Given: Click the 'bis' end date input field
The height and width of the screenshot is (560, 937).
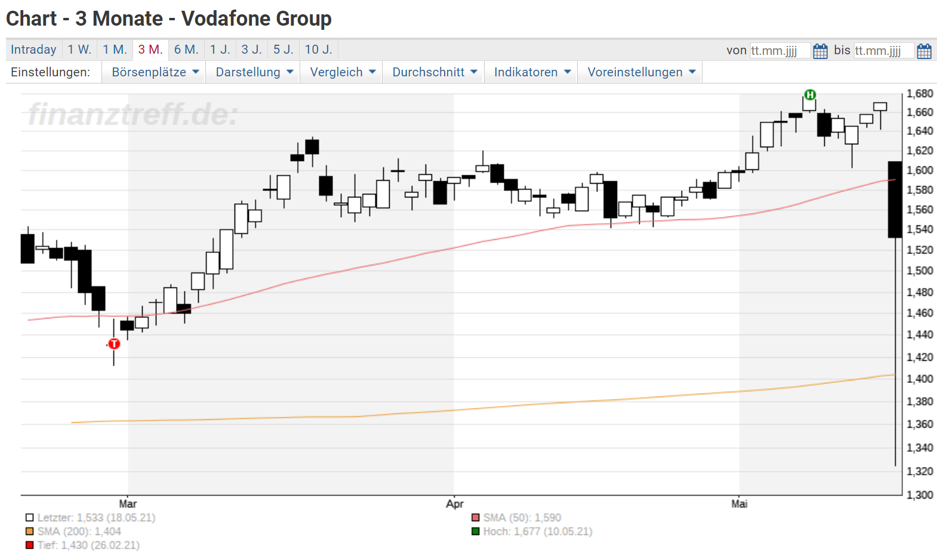Looking at the screenshot, I should point(884,51).
